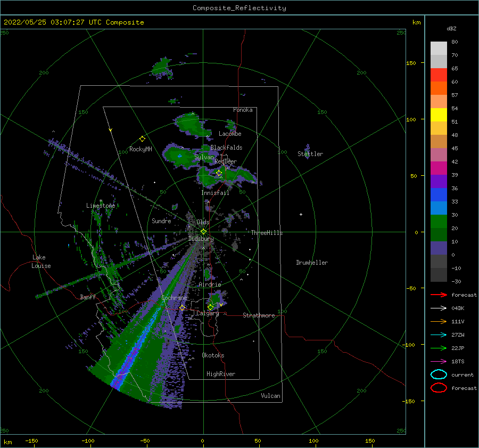Click the yellow km label at bottom left
The width and height of the screenshot is (479, 448).
(x=7, y=442)
